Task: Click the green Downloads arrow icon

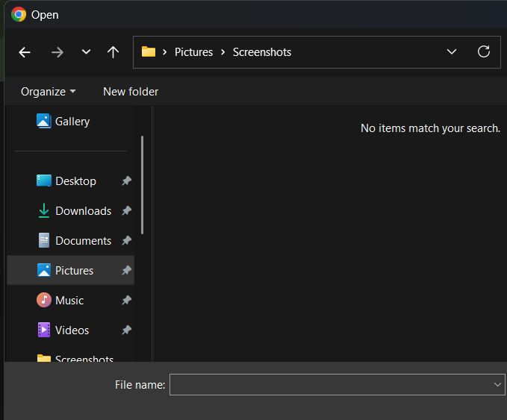Action: 44,210
